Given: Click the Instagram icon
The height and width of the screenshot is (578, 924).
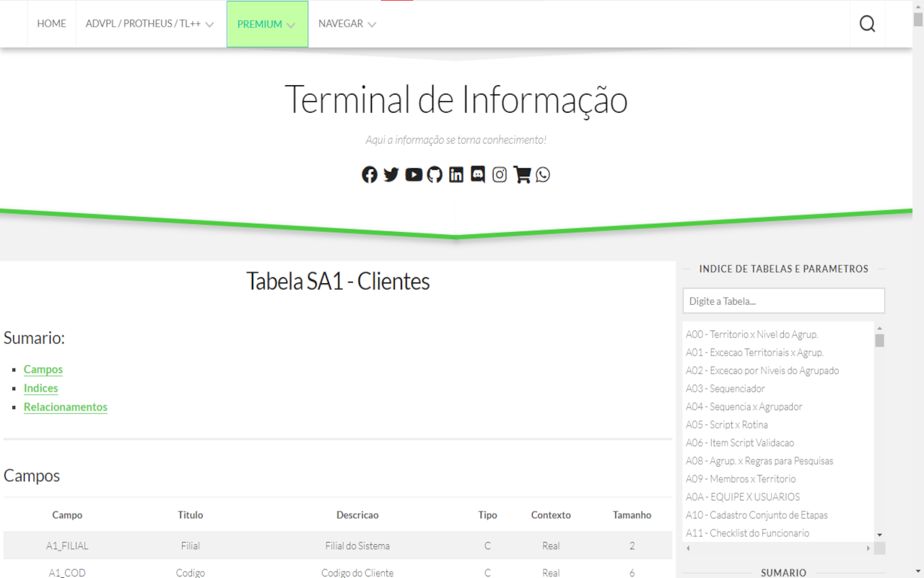Looking at the screenshot, I should [x=499, y=174].
